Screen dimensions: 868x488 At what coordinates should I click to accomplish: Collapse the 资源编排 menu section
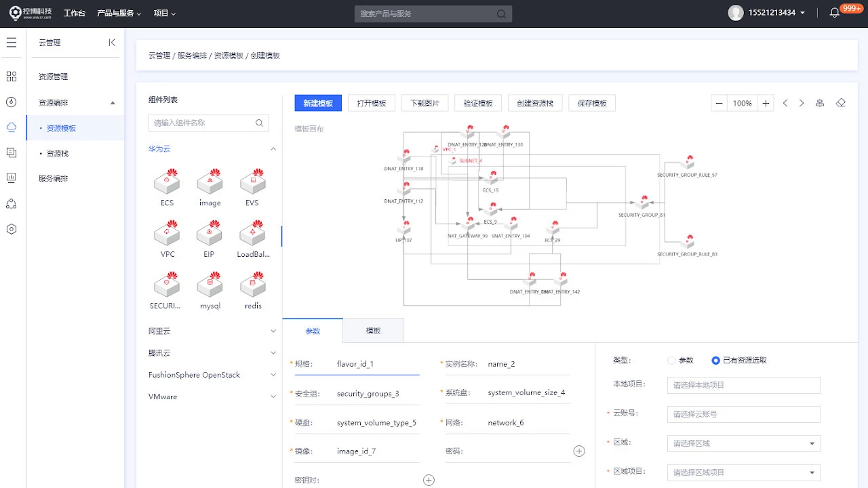pyautogui.click(x=113, y=103)
